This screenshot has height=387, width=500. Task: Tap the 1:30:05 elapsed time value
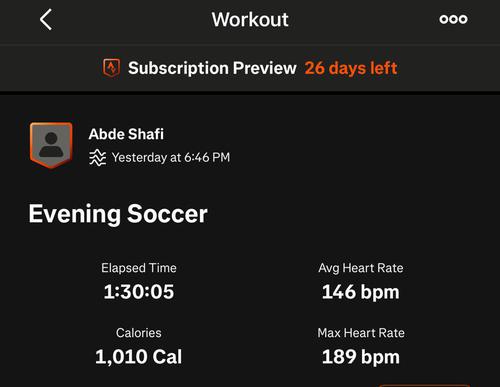(139, 292)
